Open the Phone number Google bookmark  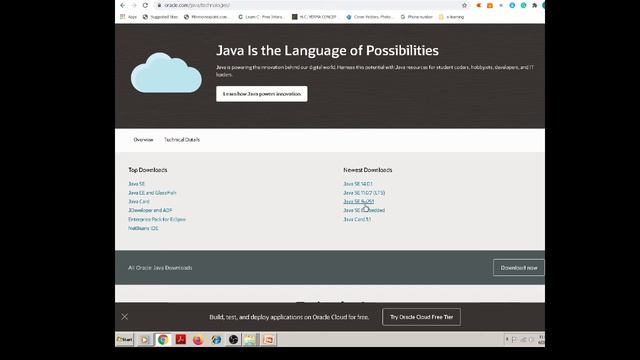pyautogui.click(x=416, y=17)
